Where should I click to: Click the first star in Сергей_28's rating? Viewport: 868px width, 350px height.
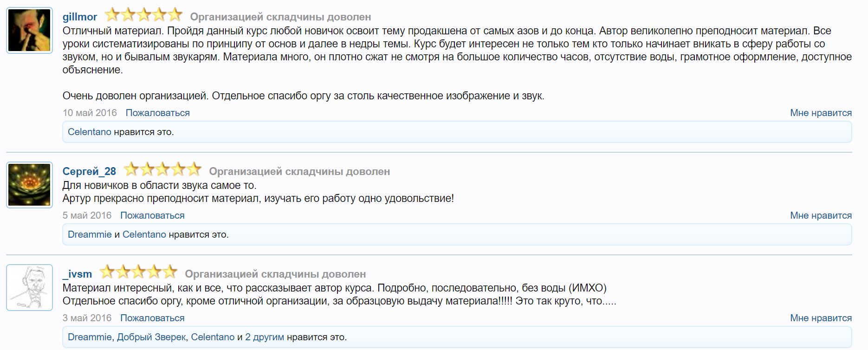tap(131, 170)
